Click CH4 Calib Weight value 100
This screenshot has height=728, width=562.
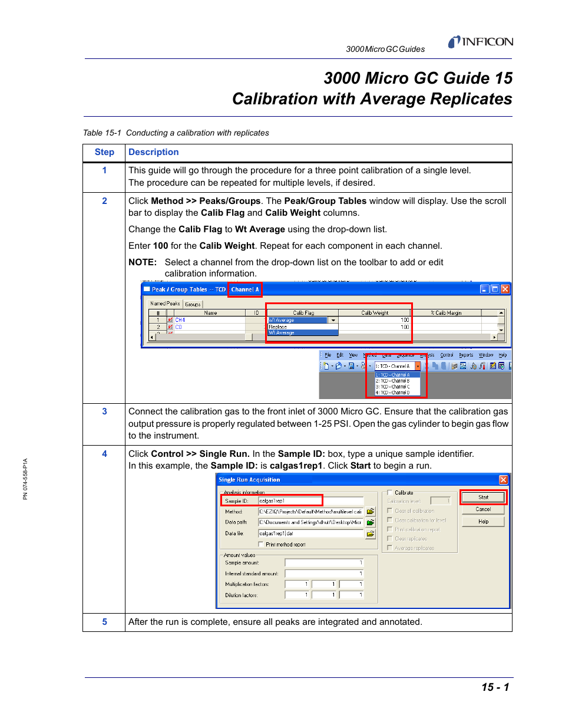click(x=374, y=320)
